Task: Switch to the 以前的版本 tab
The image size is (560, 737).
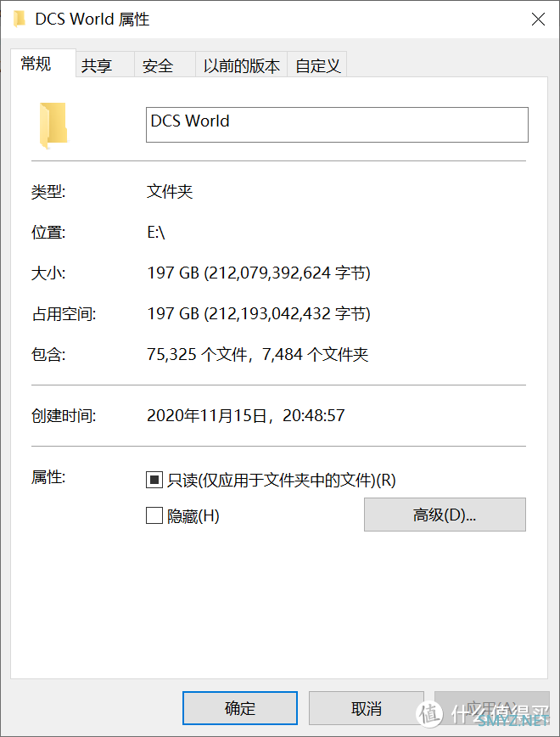Action: [242, 65]
